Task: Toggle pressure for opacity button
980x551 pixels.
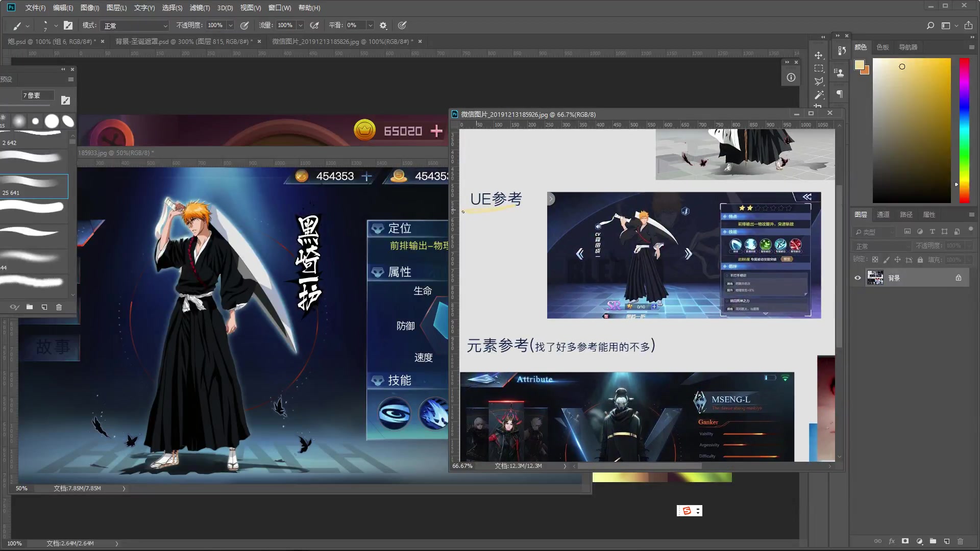Action: 244,26
